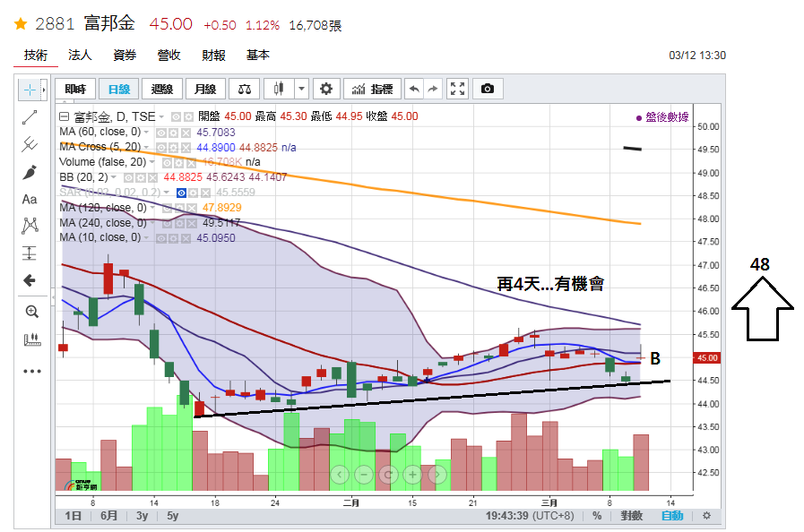804x532 pixels.
Task: Select the long position measure tool
Action: pyautogui.click(x=30, y=253)
